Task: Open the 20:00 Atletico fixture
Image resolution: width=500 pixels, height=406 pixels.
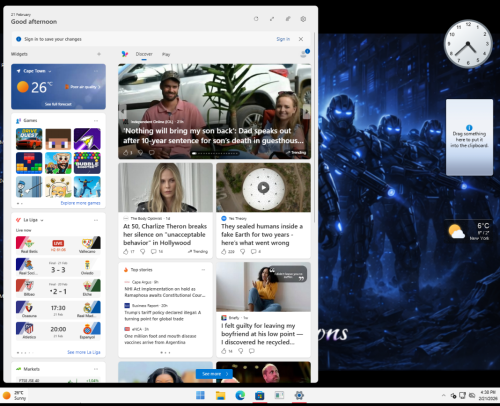Action: click(58, 331)
